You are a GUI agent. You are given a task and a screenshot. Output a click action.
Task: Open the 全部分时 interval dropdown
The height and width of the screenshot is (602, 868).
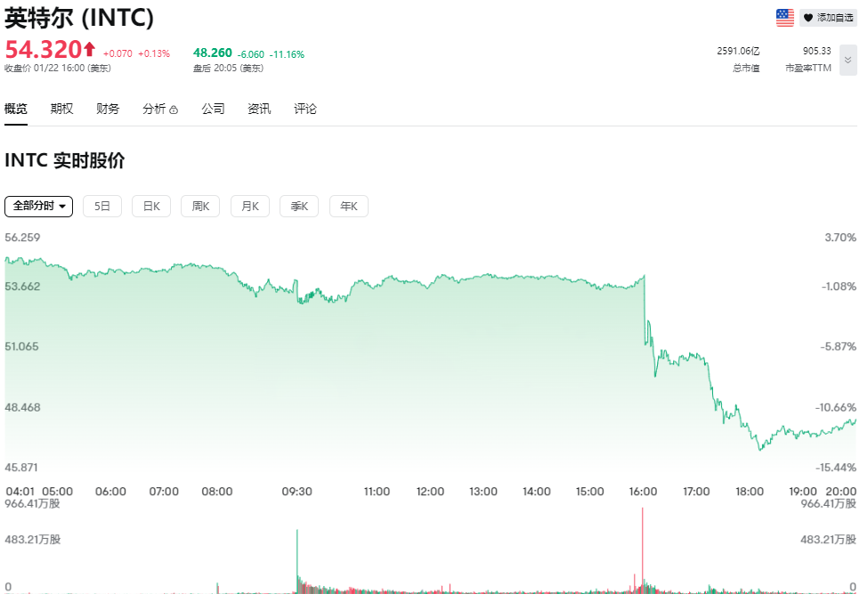[38, 206]
